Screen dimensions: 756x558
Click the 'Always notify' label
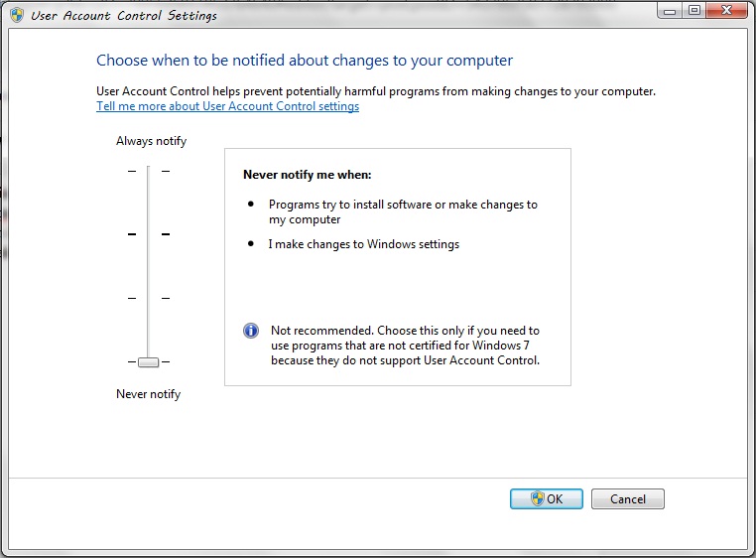(x=152, y=141)
